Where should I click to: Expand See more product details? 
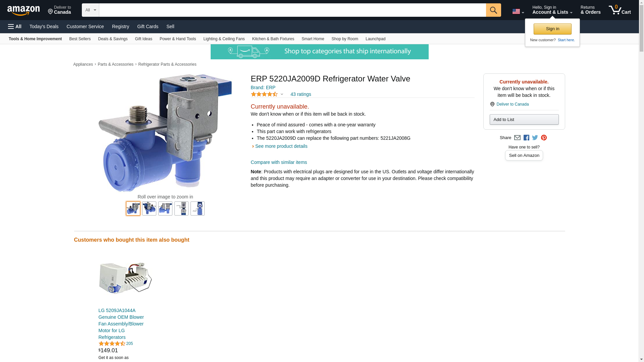(x=281, y=146)
